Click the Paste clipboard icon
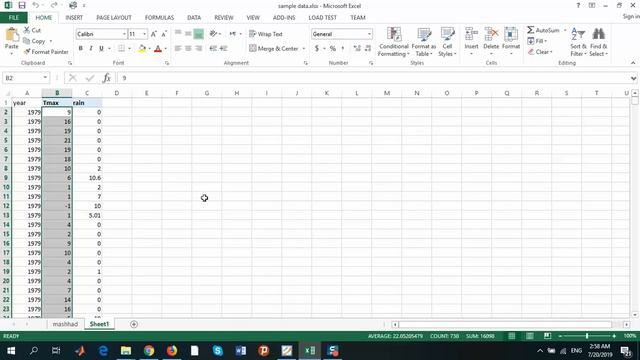This screenshot has width=640, height=360. click(x=11, y=35)
